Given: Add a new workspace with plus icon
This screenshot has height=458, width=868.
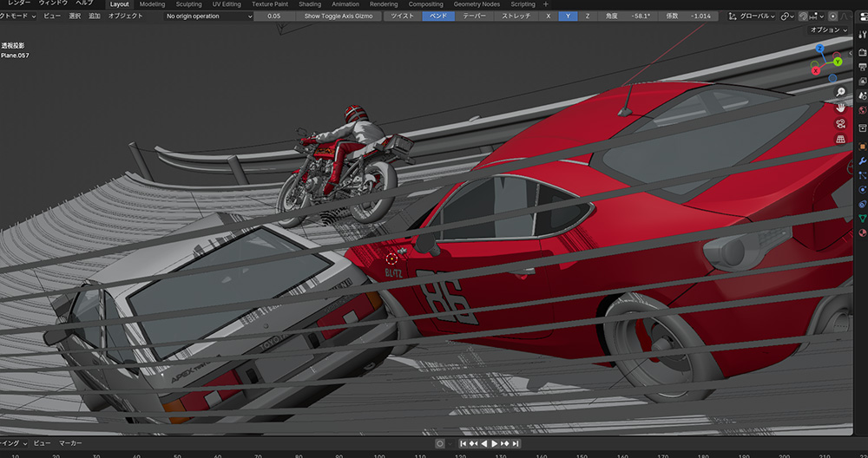Looking at the screenshot, I should tap(545, 4).
